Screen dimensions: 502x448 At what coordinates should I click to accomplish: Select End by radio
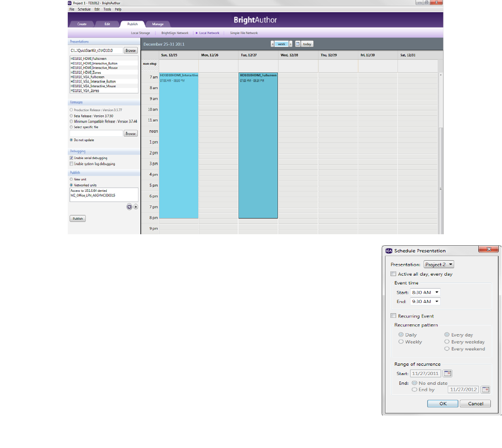click(414, 390)
